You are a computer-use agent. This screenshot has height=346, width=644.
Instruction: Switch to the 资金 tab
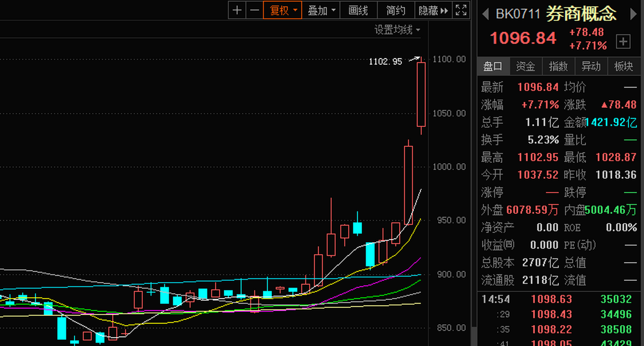[x=525, y=66]
